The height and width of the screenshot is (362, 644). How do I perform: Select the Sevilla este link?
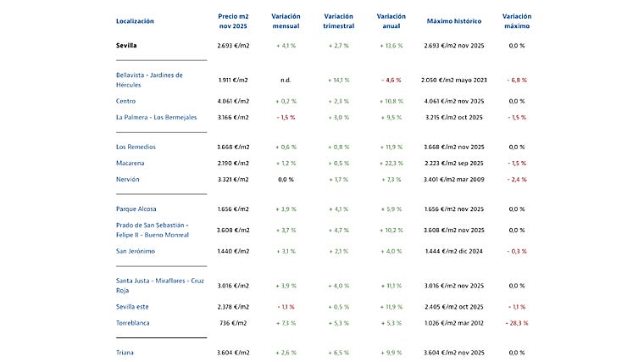click(134, 306)
